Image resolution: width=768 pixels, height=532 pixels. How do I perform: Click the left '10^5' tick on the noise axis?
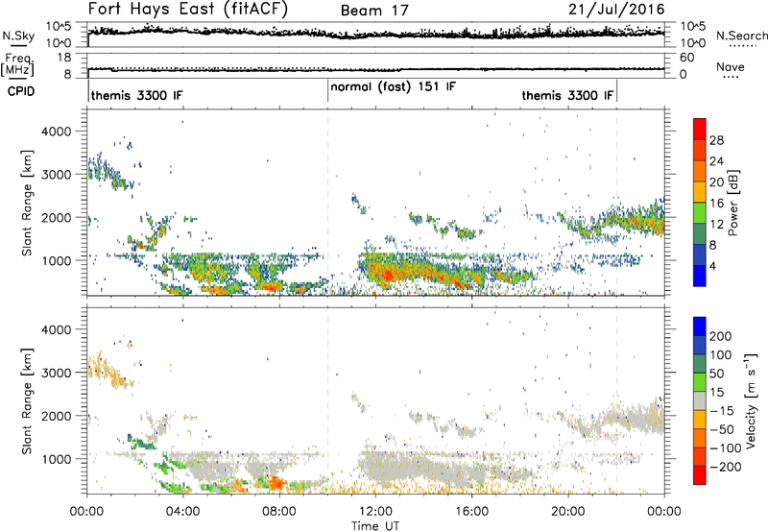pyautogui.click(x=58, y=27)
